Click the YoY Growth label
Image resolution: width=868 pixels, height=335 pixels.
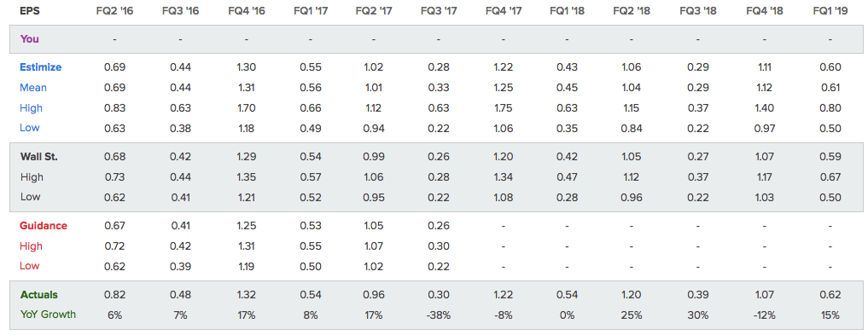[48, 315]
